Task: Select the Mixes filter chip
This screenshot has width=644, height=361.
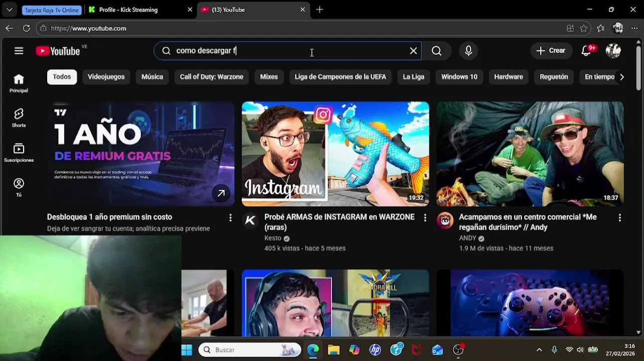Action: (x=269, y=77)
